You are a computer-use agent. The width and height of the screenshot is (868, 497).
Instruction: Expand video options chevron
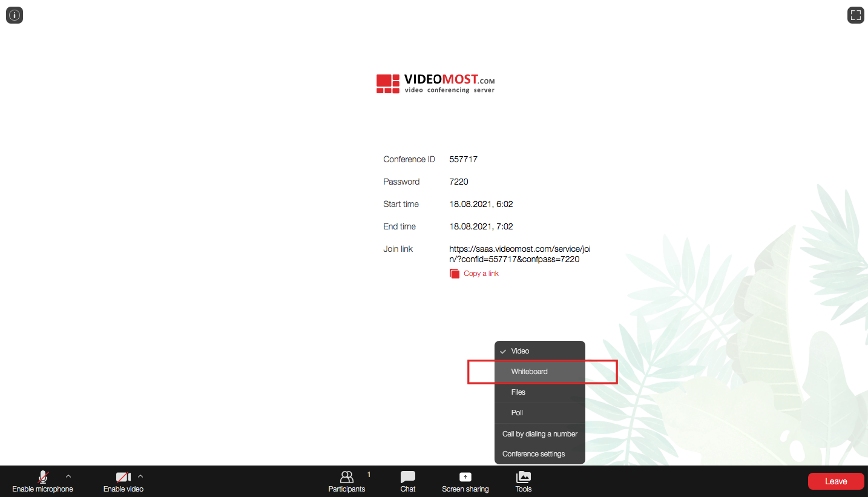tap(140, 476)
